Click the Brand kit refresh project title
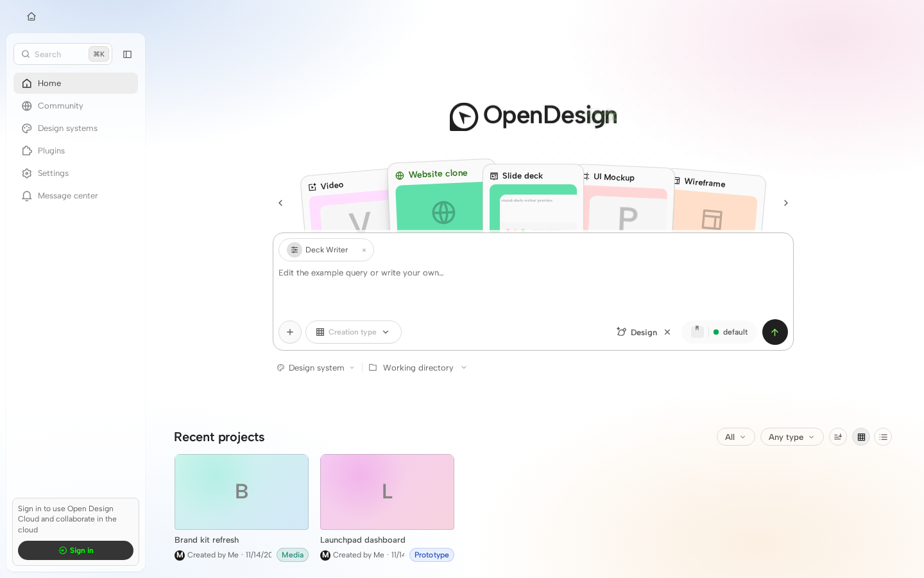The width and height of the screenshot is (924, 578). coord(207,540)
